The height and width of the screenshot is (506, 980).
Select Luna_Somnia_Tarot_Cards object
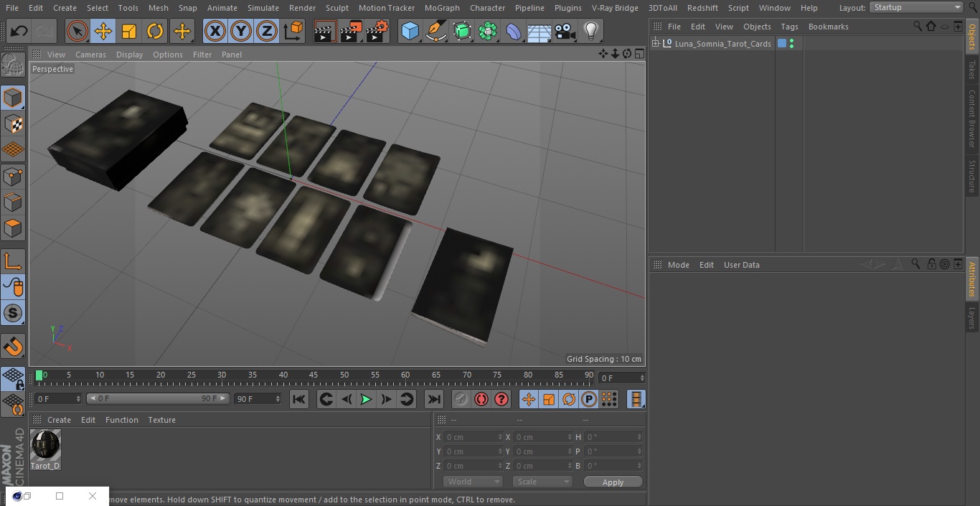722,44
